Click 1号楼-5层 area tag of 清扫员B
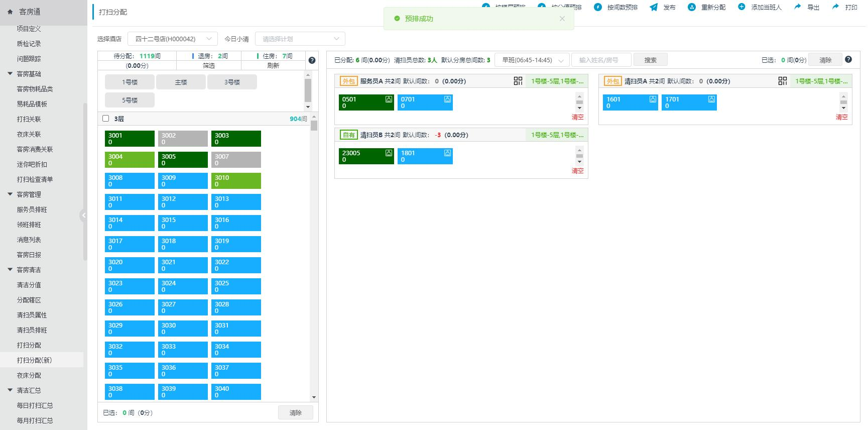The image size is (868, 430). coord(557,135)
